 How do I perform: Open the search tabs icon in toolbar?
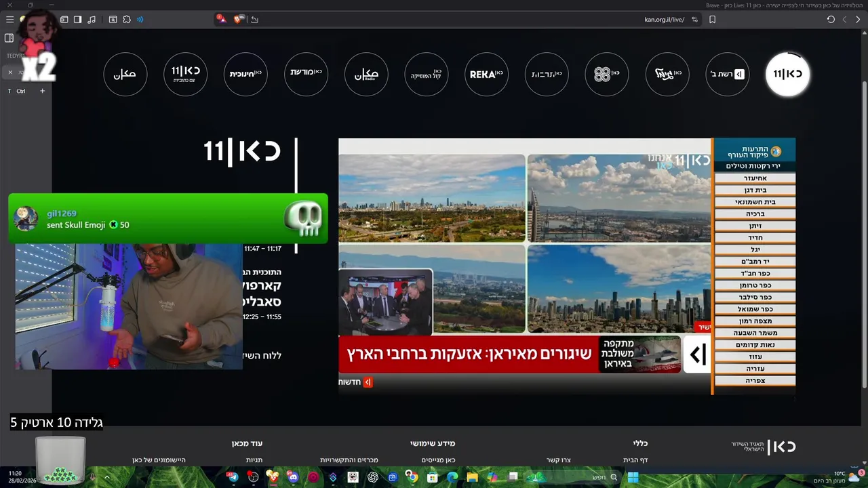pos(113,20)
